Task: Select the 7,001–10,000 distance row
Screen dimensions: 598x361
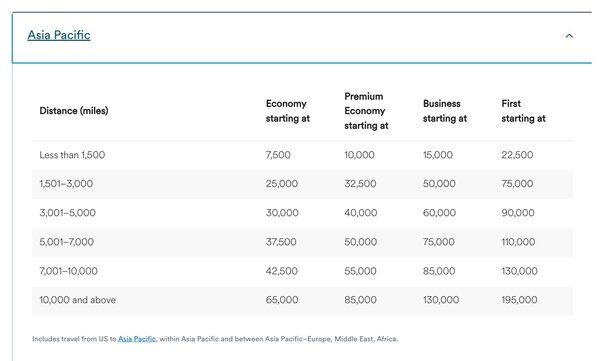Action: (302, 271)
